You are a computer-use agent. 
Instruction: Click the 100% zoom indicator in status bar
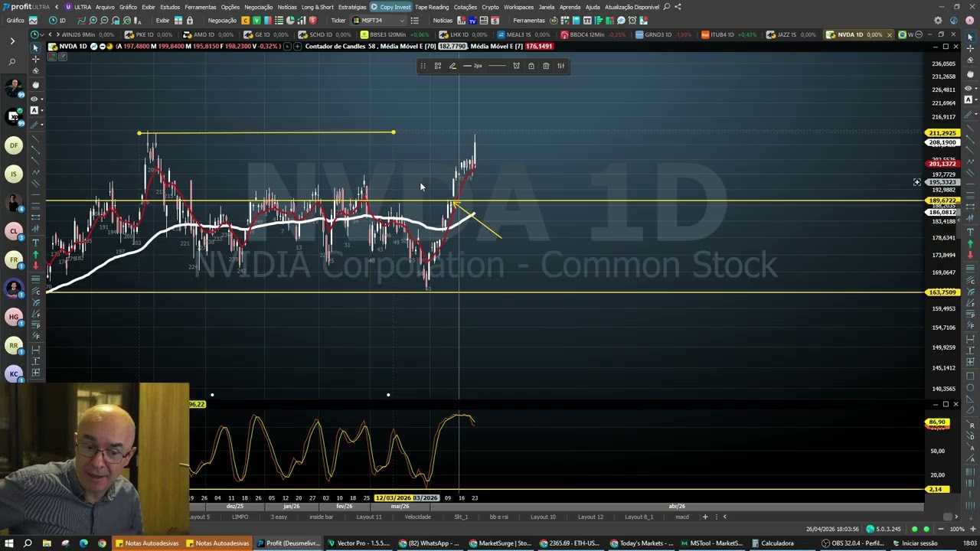956,529
